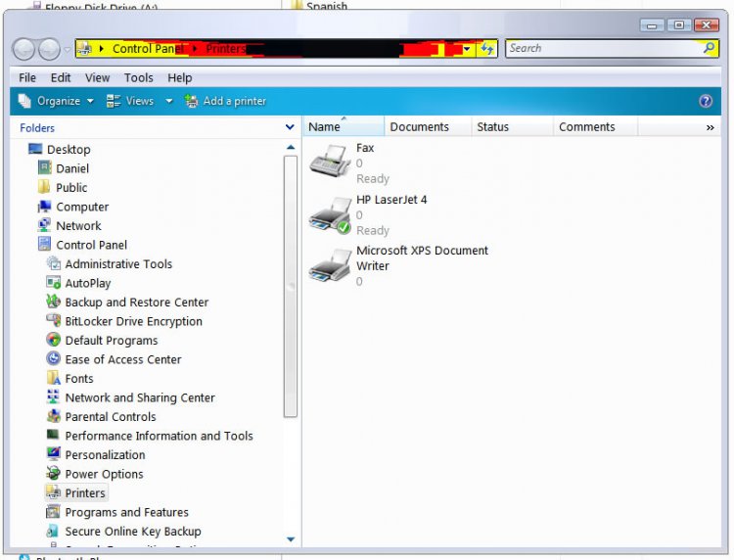
Task: Open the Help menu
Action: (180, 77)
